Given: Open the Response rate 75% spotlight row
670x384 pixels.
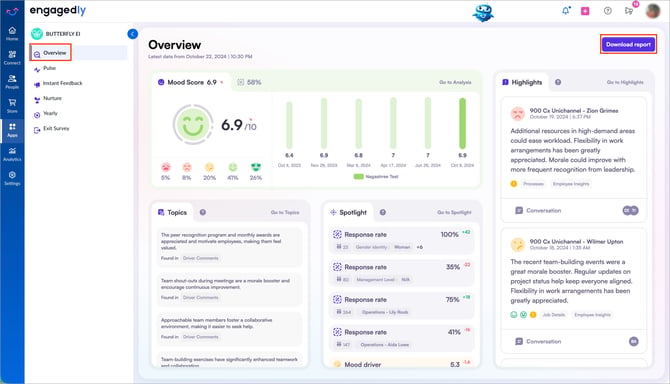Looking at the screenshot, I should (x=402, y=305).
